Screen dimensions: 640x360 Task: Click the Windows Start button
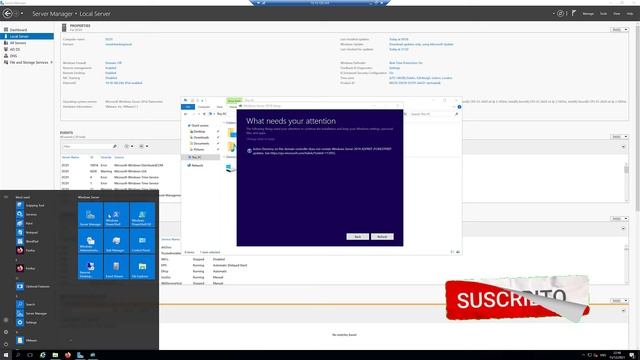click(6, 355)
